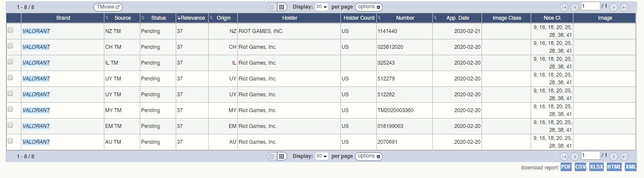644x178 pixels.
Task: Switch to list view in top toolbar
Action: (x=272, y=7)
